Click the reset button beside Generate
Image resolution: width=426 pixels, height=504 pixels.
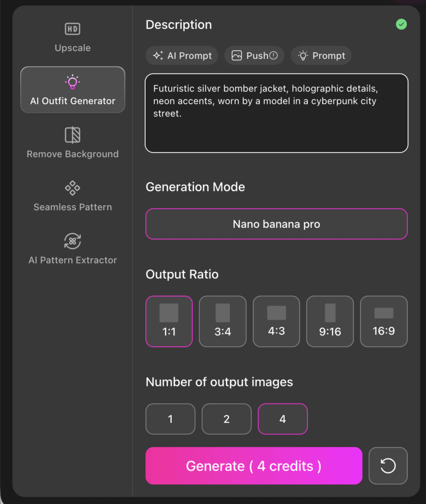[x=388, y=466]
